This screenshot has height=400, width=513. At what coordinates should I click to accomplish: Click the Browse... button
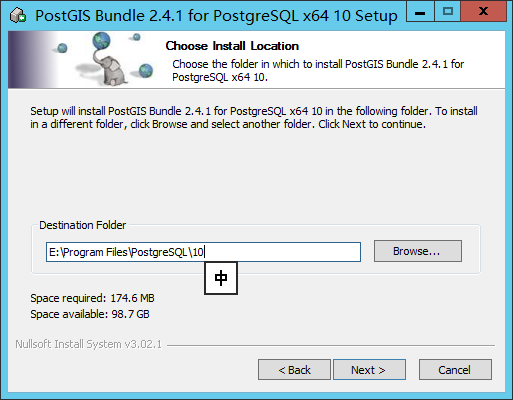pyautogui.click(x=418, y=251)
